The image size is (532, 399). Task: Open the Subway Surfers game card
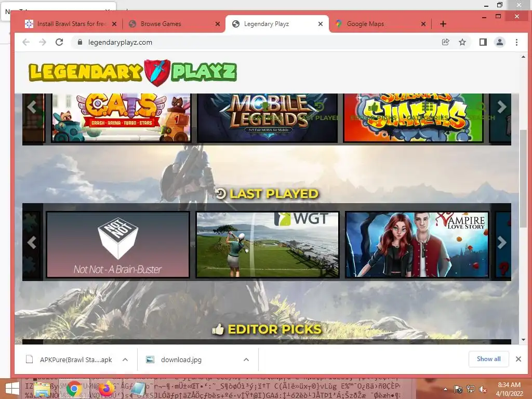[x=413, y=118]
